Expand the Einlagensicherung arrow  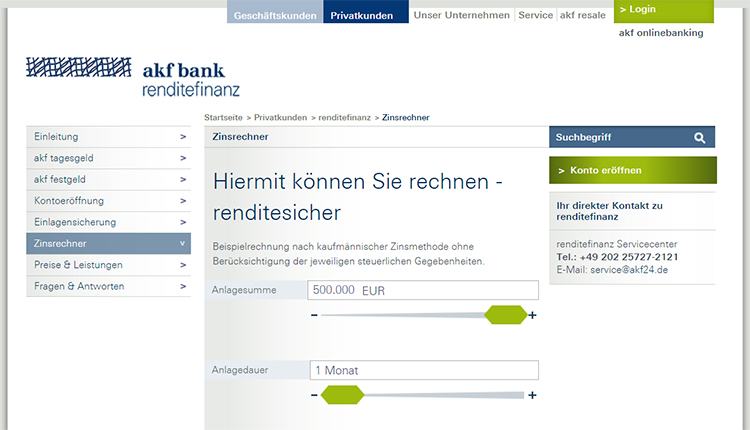(183, 222)
